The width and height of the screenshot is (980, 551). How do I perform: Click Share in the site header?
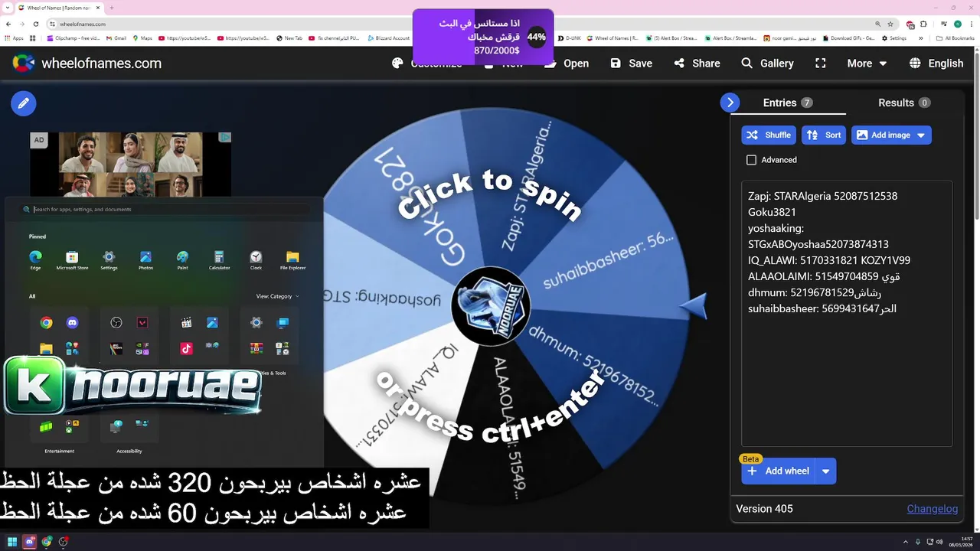[697, 64]
